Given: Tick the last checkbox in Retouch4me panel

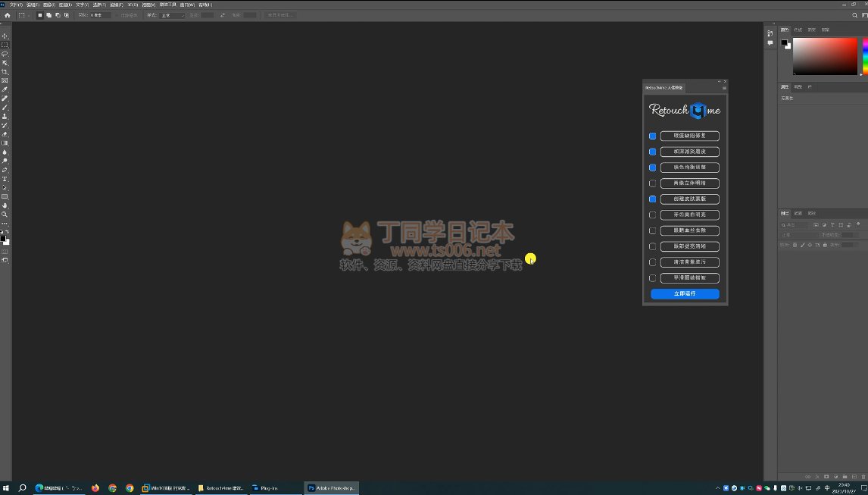Looking at the screenshot, I should 652,278.
